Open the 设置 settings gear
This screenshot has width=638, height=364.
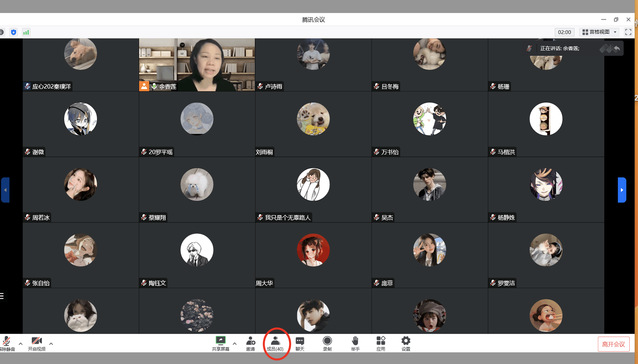pos(406,341)
